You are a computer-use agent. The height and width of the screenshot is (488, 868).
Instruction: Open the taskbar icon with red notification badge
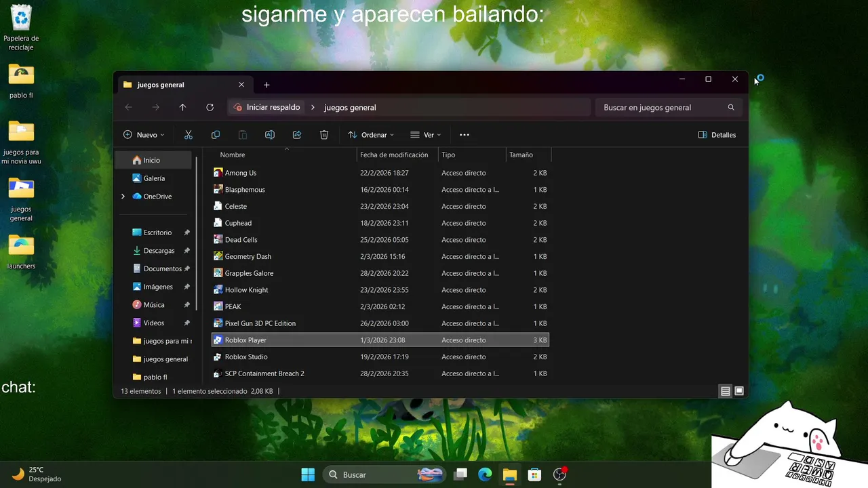pos(560,474)
